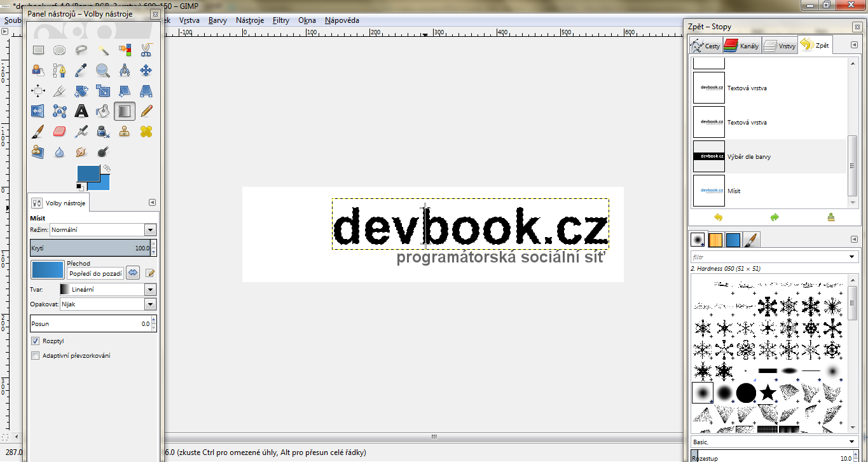Reverse the gradient direction button

[133, 273]
